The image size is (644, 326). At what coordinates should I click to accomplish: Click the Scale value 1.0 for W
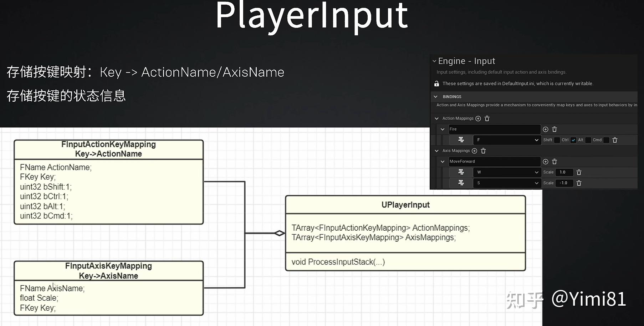click(x=564, y=172)
